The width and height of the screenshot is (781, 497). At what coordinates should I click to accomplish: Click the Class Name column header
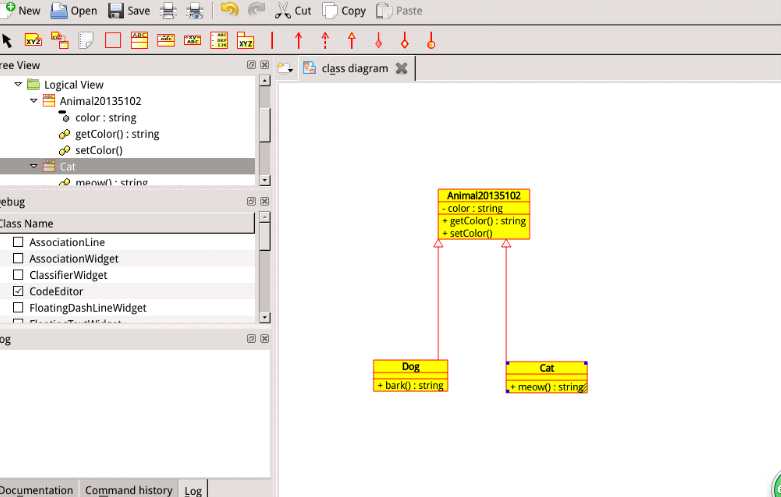127,224
